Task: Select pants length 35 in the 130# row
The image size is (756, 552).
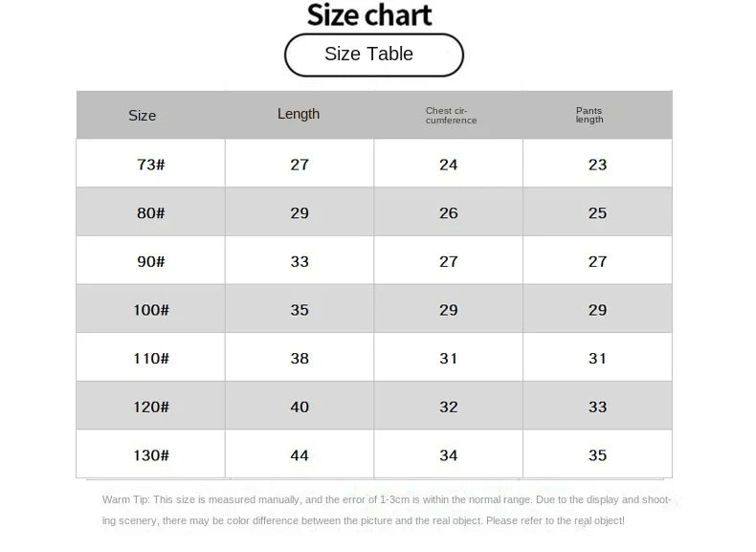Action: pyautogui.click(x=598, y=455)
